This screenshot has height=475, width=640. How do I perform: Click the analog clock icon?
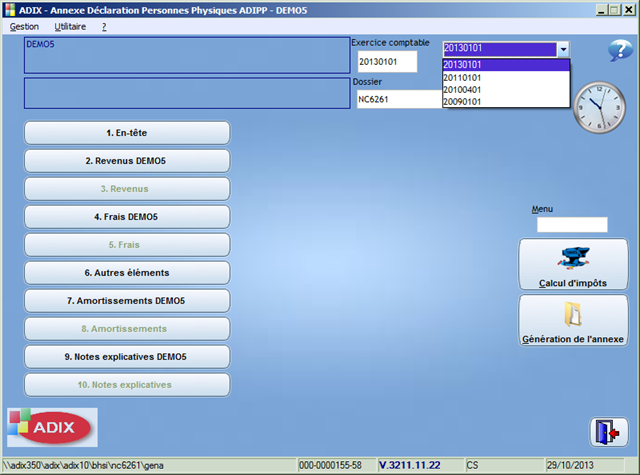(x=599, y=107)
